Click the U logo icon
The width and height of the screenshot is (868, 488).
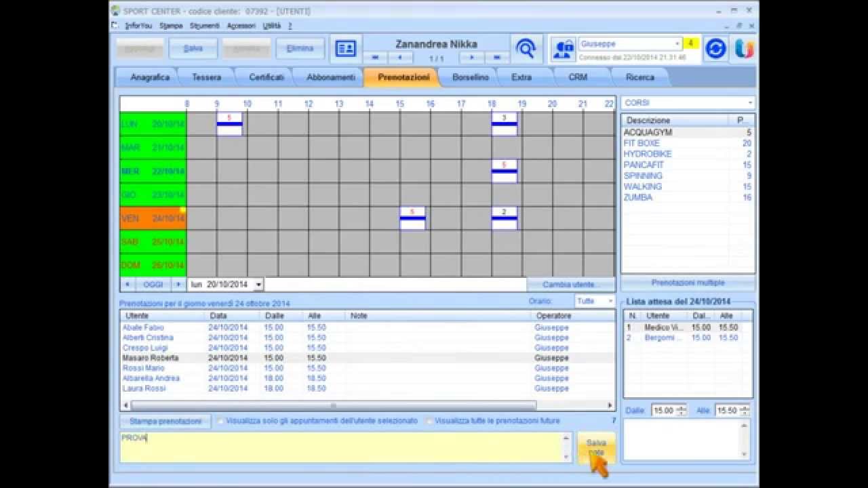(744, 48)
